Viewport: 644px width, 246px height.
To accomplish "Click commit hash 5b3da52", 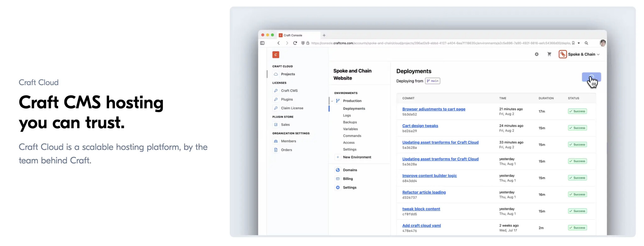I will pos(409,115).
